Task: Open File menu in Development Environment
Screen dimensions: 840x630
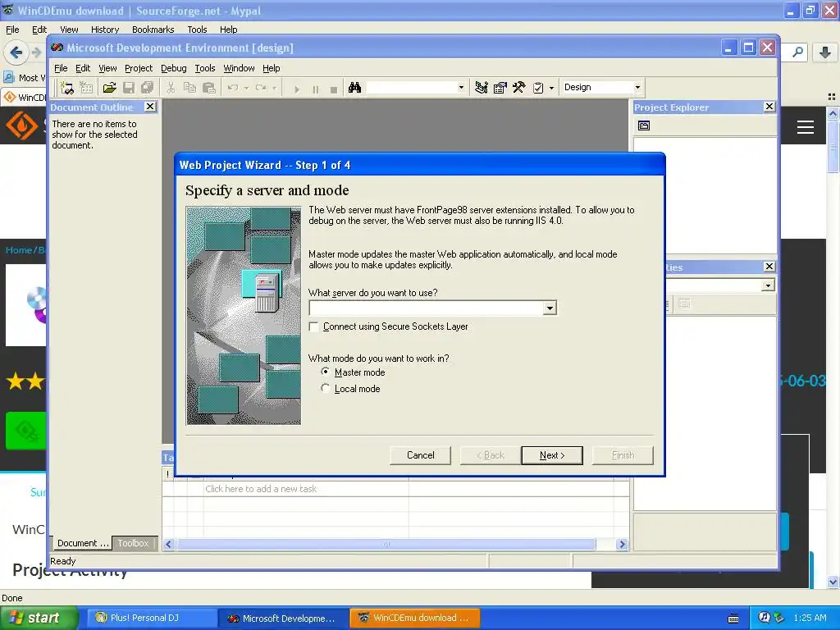Action: click(61, 68)
